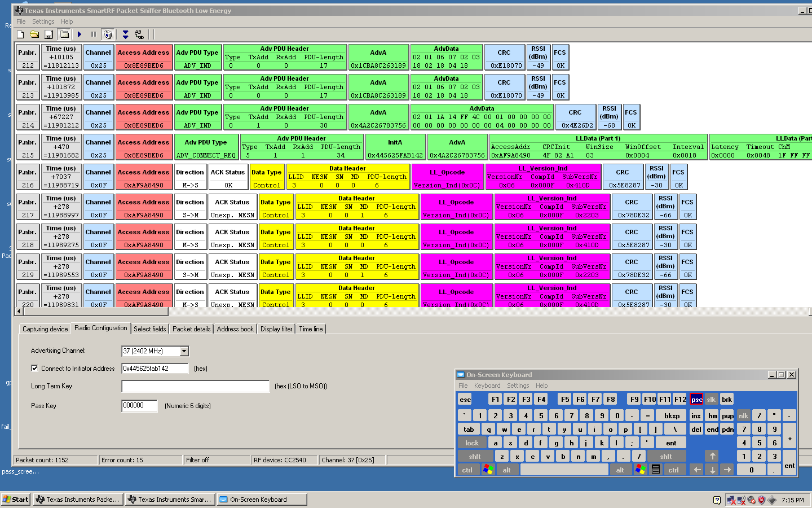The height and width of the screenshot is (508, 812).
Task: Click the esc key on the on-screen keyboard
Action: [465, 400]
